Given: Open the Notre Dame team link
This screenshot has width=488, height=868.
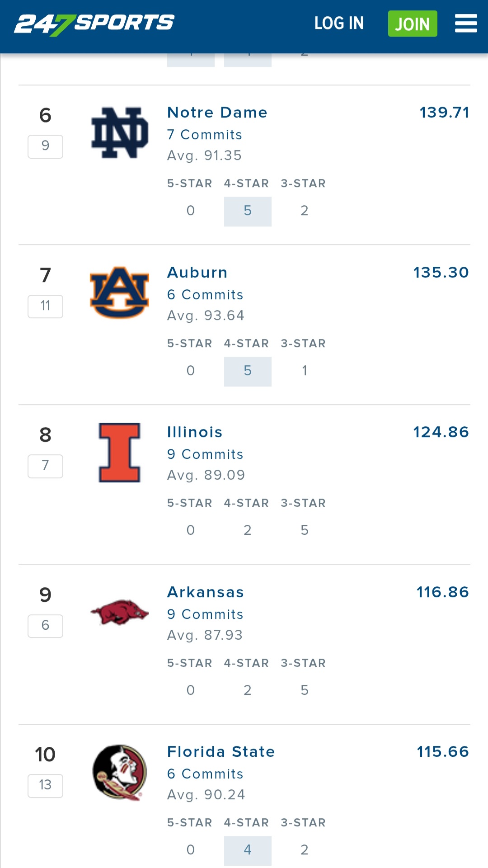Looking at the screenshot, I should click(217, 112).
